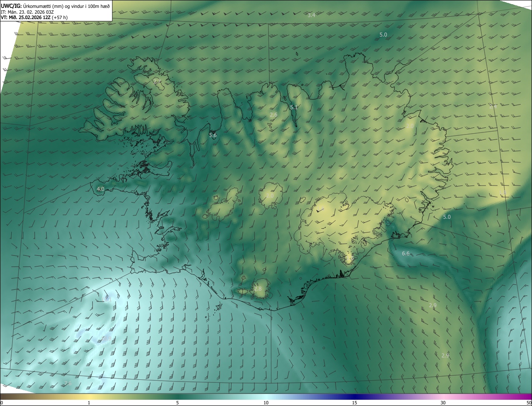The width and height of the screenshot is (532, 406).
Task: Click the 5.1 value label on the map
Action: pyautogui.click(x=294, y=108)
